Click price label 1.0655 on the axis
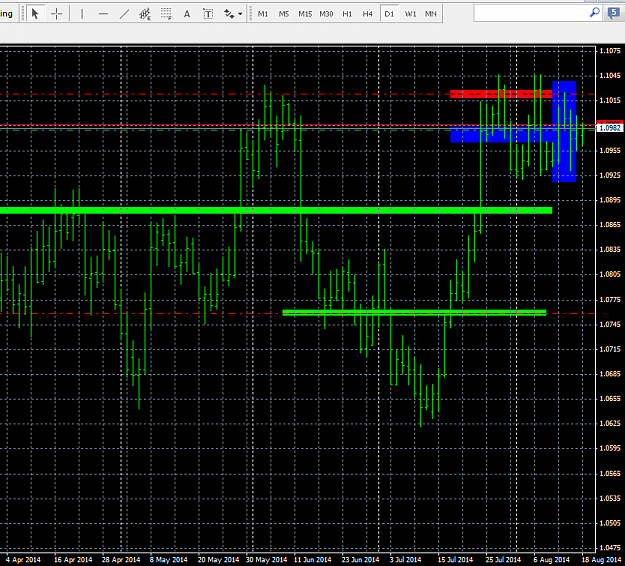Image resolution: width=625 pixels, height=566 pixels. (x=610, y=399)
